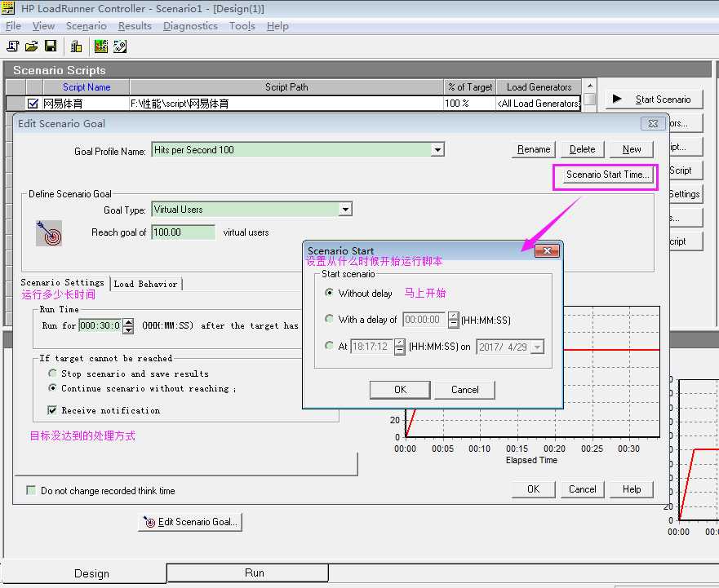Viewport: 719px width, 588px height.
Task: Click the Analyze Results toolbar icon
Action: 120,46
